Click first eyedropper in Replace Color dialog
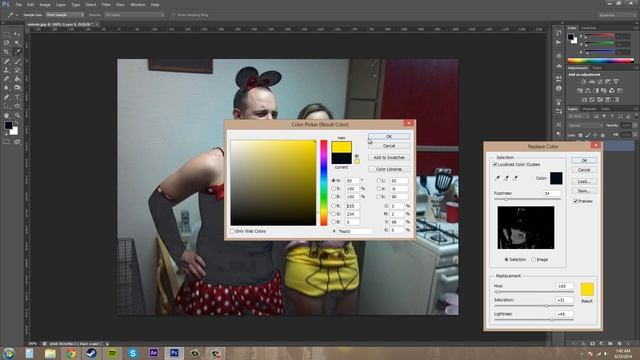This screenshot has width=640, height=360. (x=498, y=178)
